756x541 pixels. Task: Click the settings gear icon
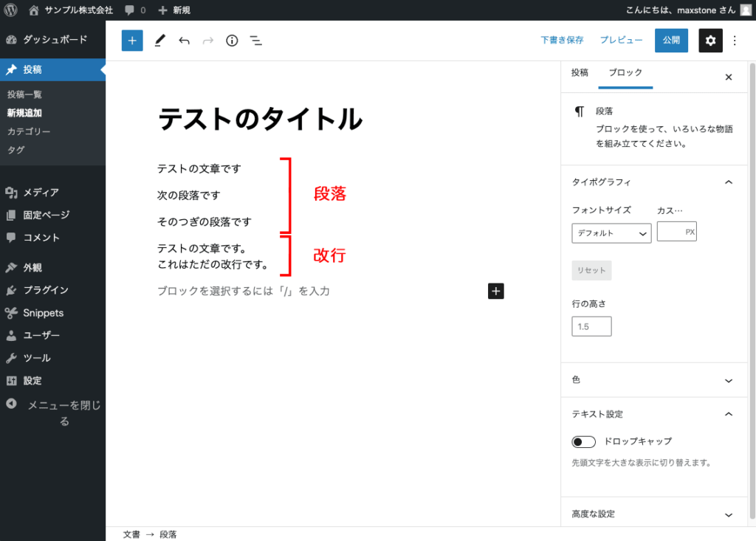(710, 41)
